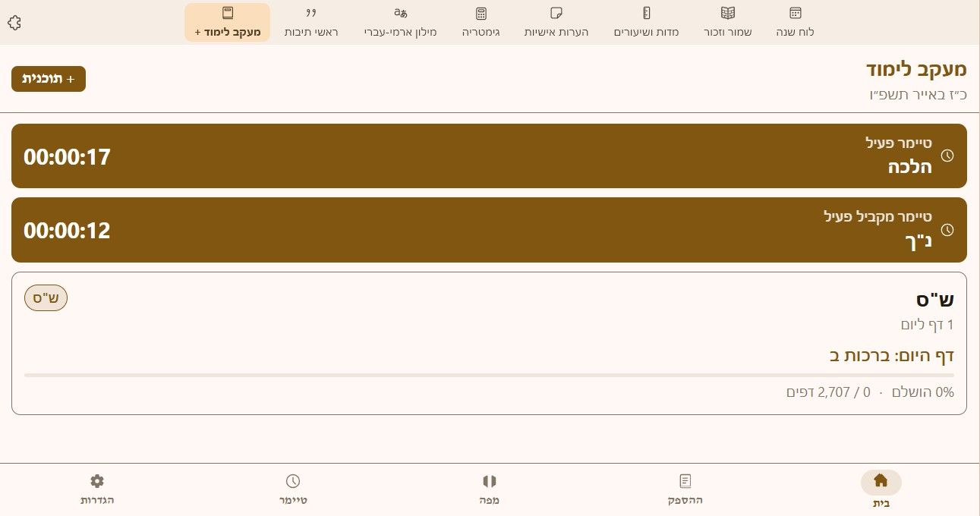Open the שמור וזכור book icon
Screen dimensions: 980x516
728,13
